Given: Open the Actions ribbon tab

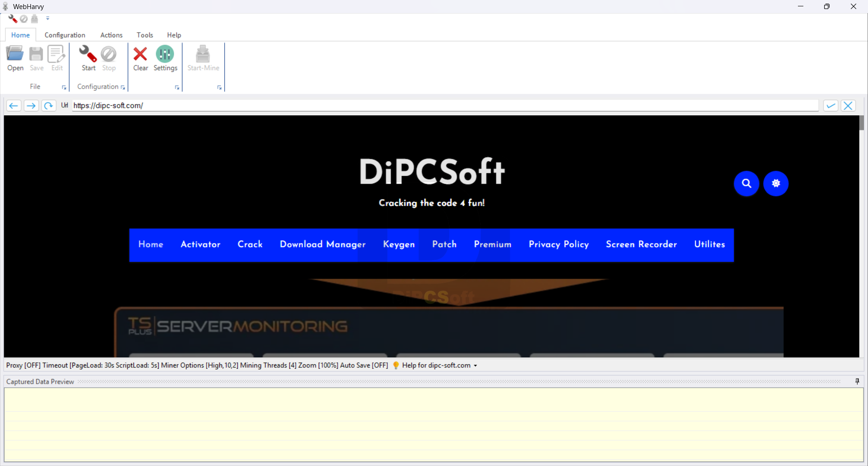Looking at the screenshot, I should pos(111,35).
